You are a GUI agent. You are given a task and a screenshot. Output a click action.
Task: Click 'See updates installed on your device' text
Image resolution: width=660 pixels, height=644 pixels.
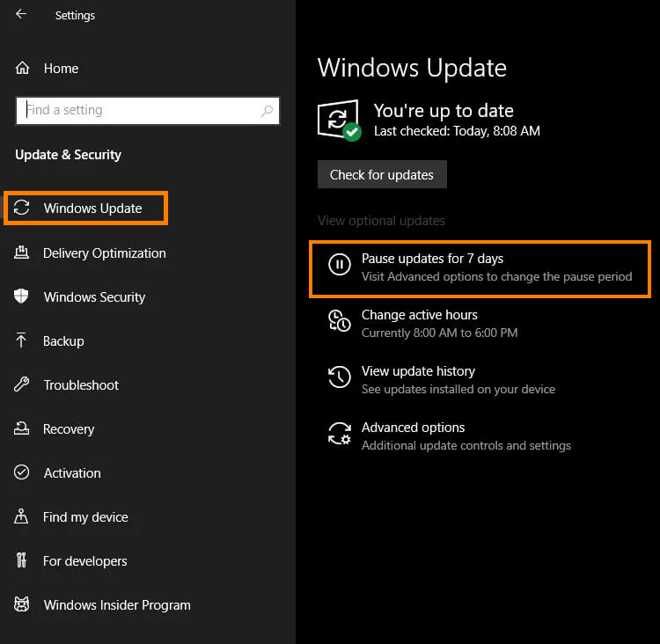point(458,390)
